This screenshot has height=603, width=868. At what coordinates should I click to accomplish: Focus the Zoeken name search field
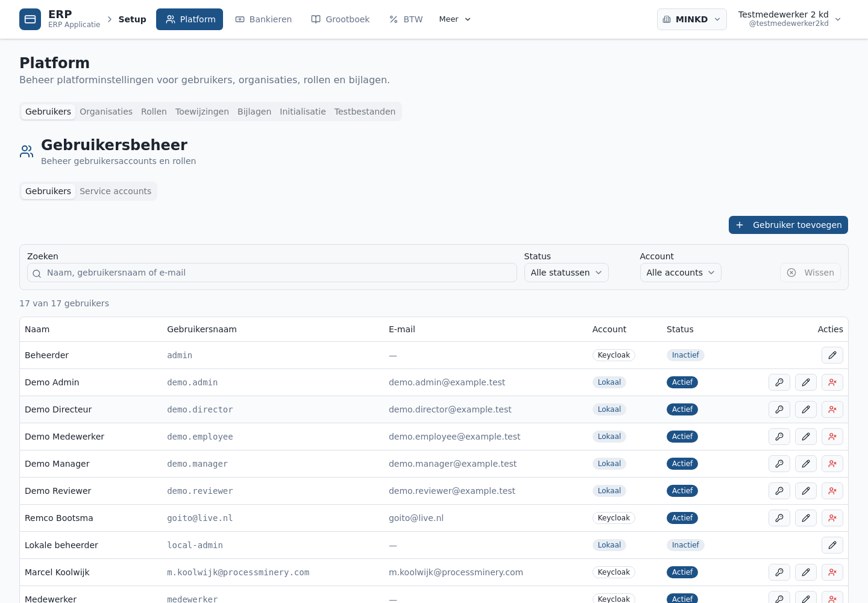[272, 273]
